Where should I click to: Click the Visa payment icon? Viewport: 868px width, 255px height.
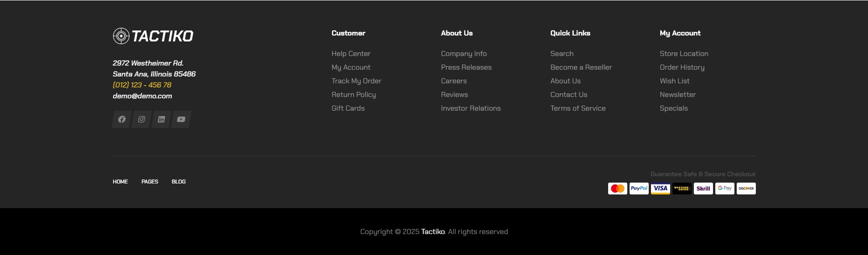(661, 189)
